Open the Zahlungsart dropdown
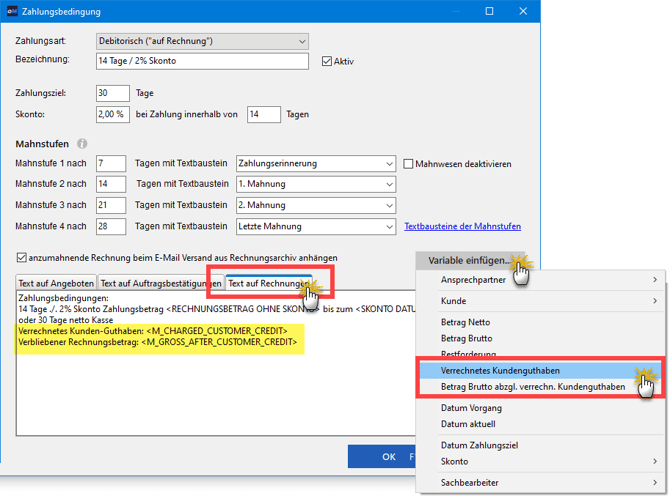The width and height of the screenshot is (670, 504). (203, 41)
